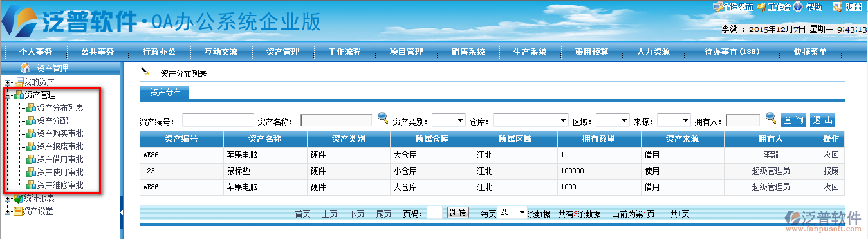Click 报废 link in 鼠标垫 row

(x=831, y=171)
